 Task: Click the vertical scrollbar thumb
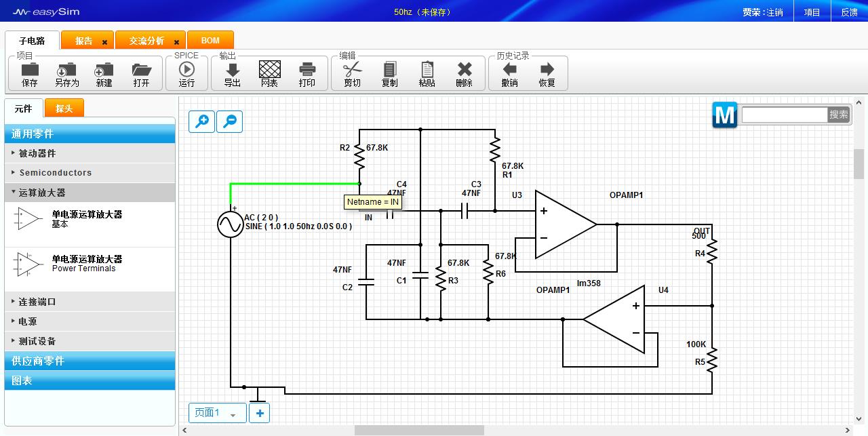click(859, 164)
